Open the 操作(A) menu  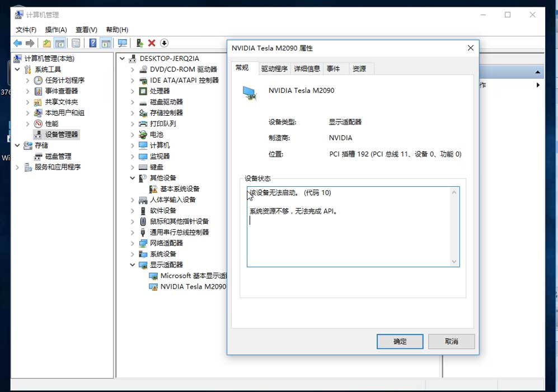(56, 30)
